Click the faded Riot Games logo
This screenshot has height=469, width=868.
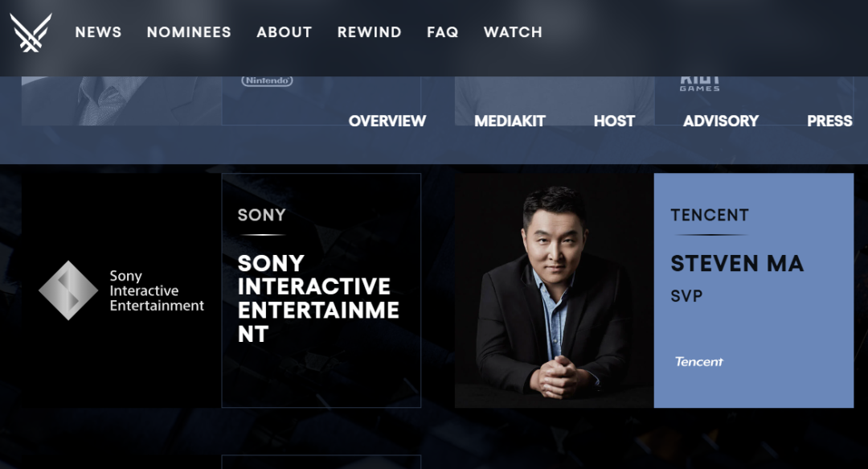click(x=700, y=84)
